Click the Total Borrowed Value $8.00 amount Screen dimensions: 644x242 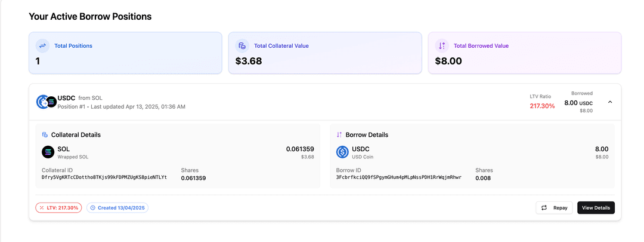(448, 61)
